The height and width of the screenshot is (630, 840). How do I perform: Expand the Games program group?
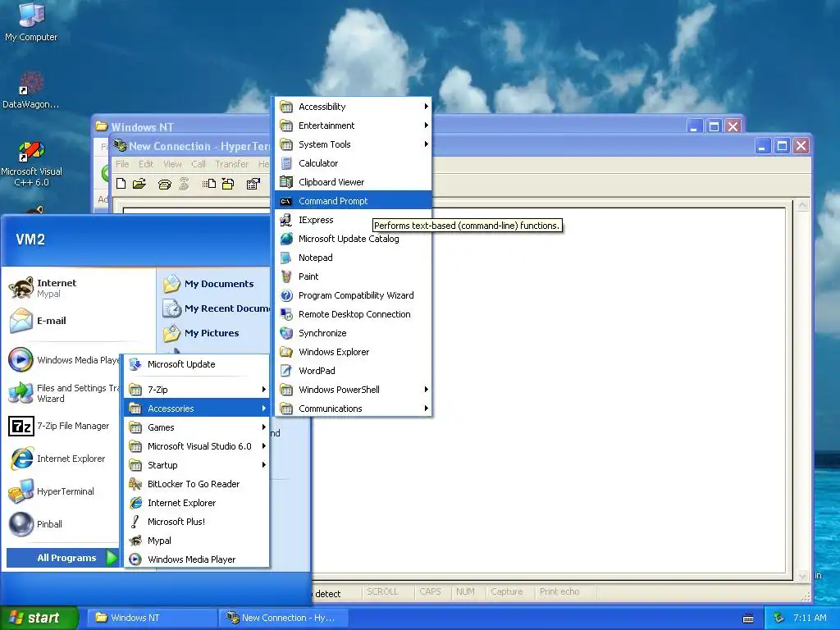tap(196, 427)
